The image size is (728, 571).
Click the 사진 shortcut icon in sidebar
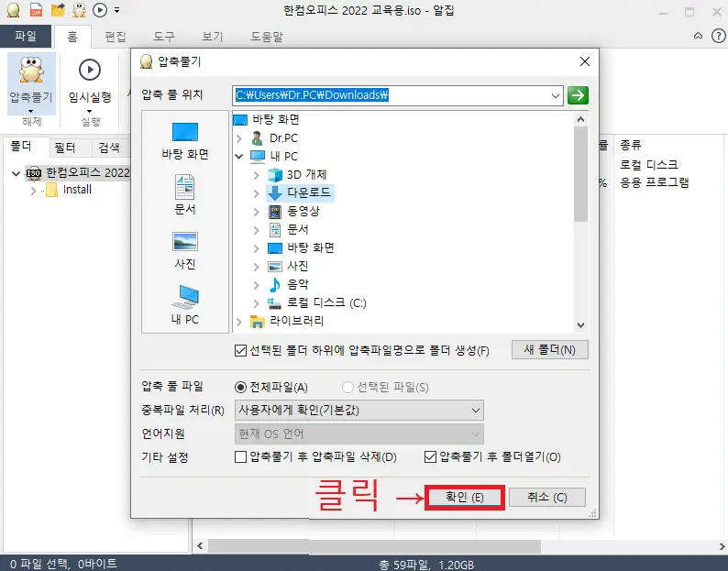185,241
